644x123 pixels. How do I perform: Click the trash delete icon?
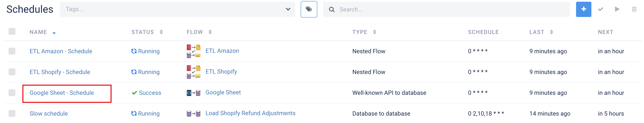(x=634, y=9)
